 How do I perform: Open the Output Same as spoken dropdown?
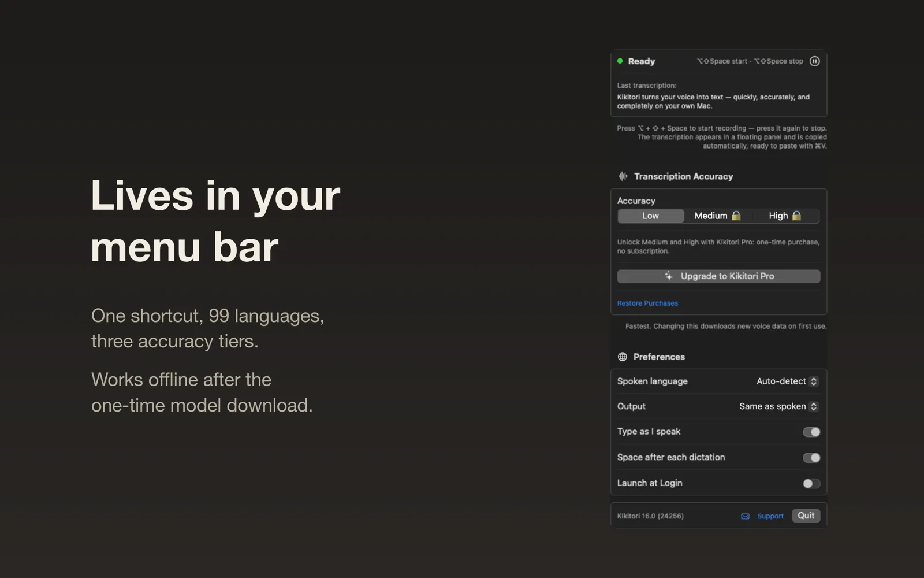tap(778, 406)
